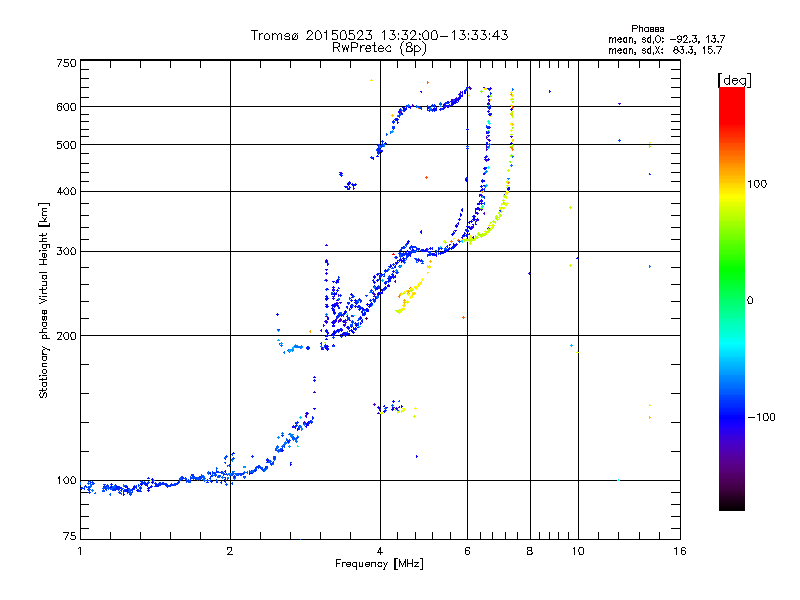This screenshot has height=600, width=800.
Task: Click the x-axis tick label '16'
Action: point(680,551)
